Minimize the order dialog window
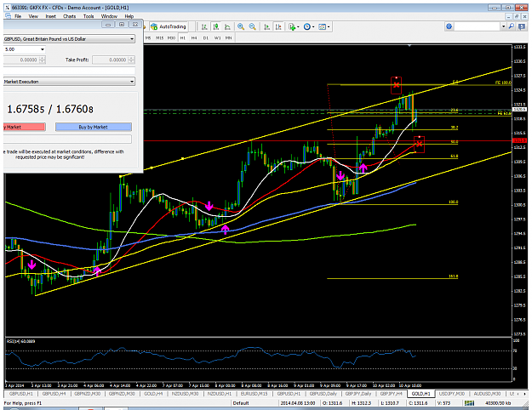Viewport: 532px width, 410px height. click(x=108, y=24)
